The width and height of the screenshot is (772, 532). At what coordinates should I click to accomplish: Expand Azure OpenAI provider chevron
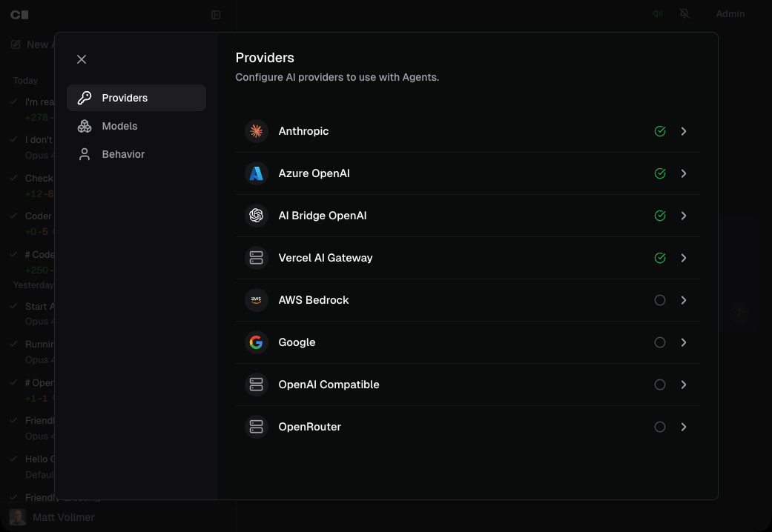[x=684, y=173]
